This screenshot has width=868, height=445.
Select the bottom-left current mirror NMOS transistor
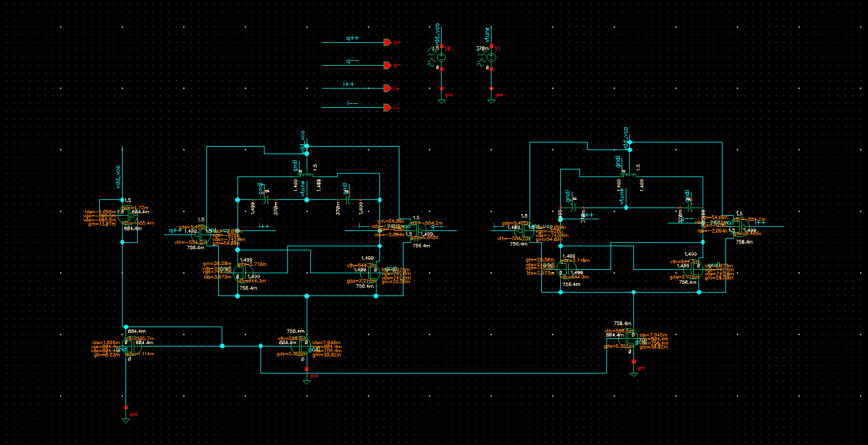128,347
